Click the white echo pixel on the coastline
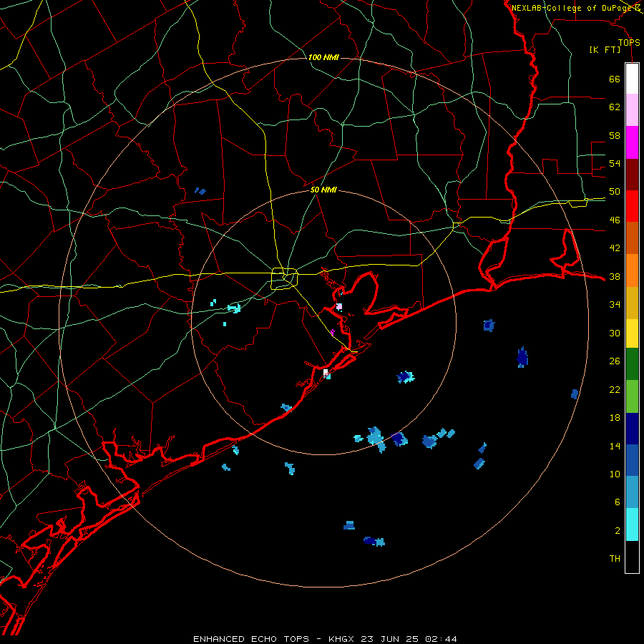Screen dimensions: 644x644 coord(326,373)
